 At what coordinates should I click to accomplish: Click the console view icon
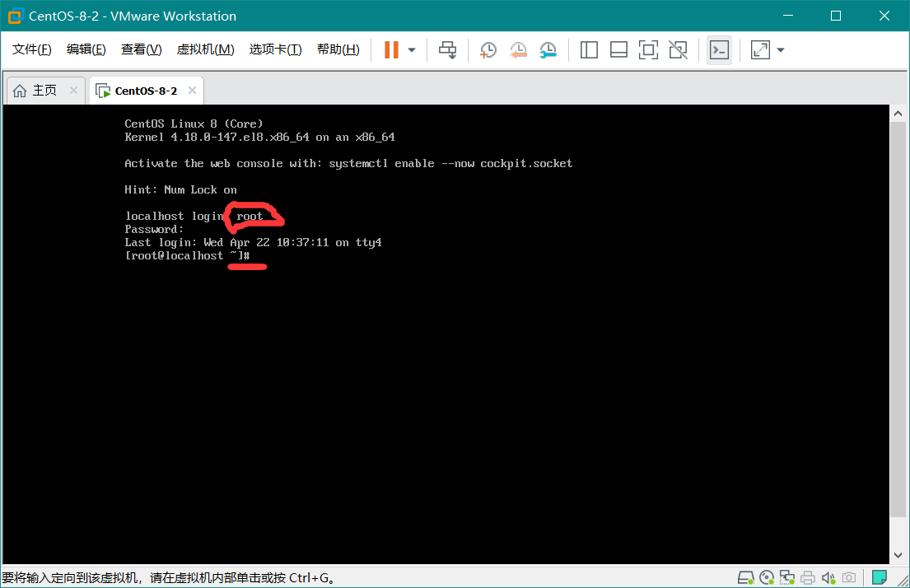point(719,50)
